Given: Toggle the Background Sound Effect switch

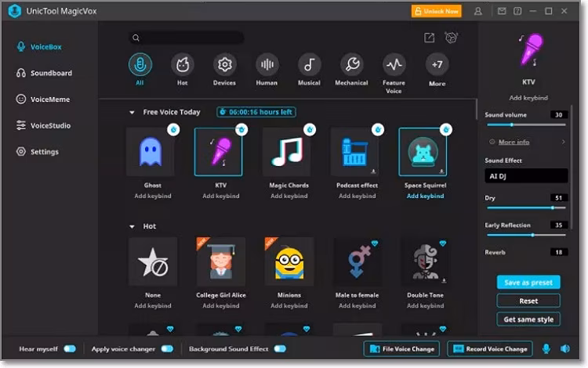Looking at the screenshot, I should pyautogui.click(x=280, y=348).
